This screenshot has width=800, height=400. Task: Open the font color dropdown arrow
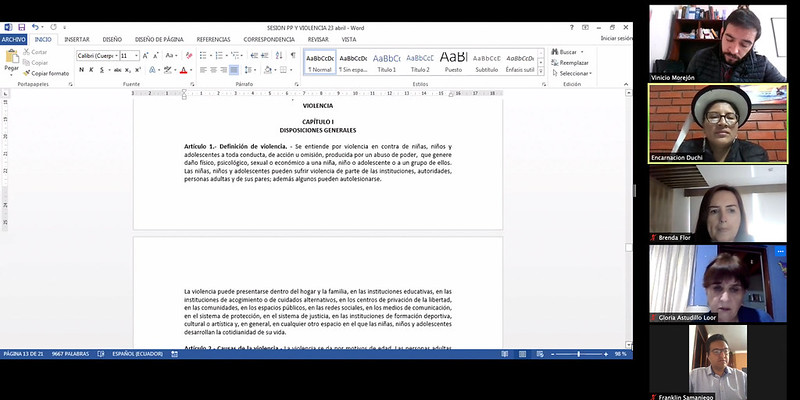pyautogui.click(x=191, y=70)
